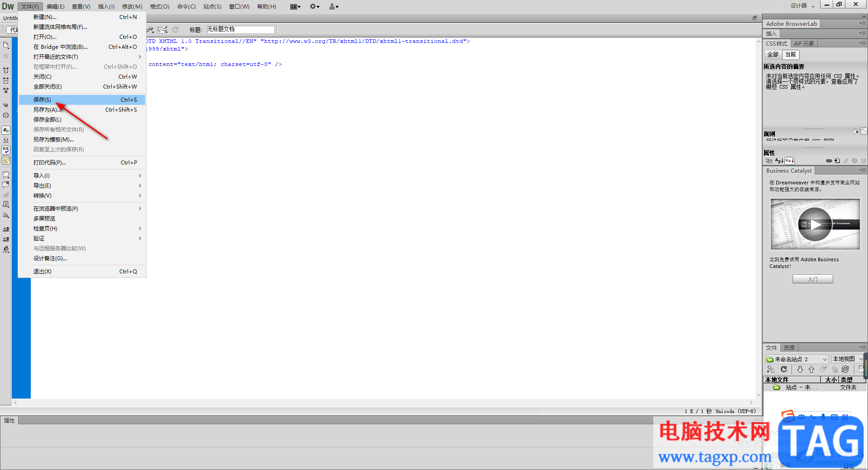Open Files panel options menu icon
Image resolution: width=868 pixels, height=470 pixels.
(863, 347)
